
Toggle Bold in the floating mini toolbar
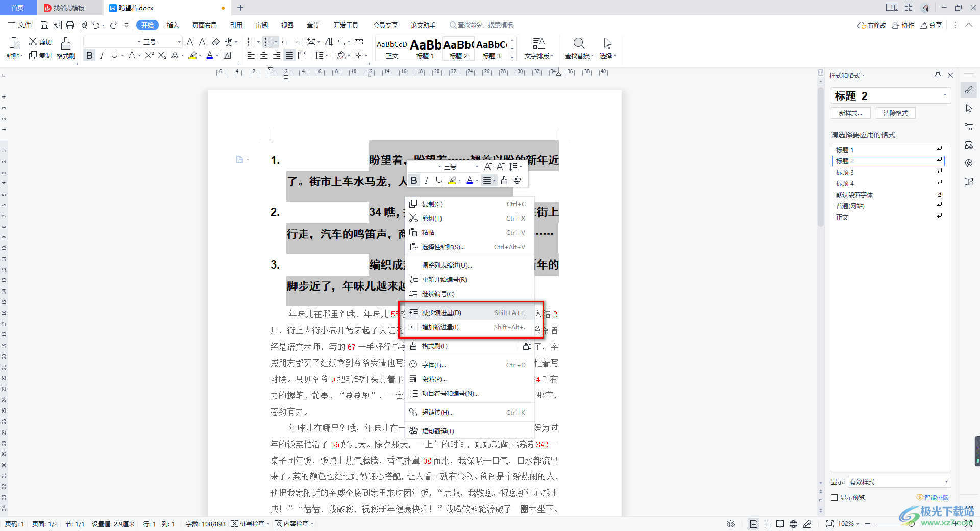[x=414, y=180]
